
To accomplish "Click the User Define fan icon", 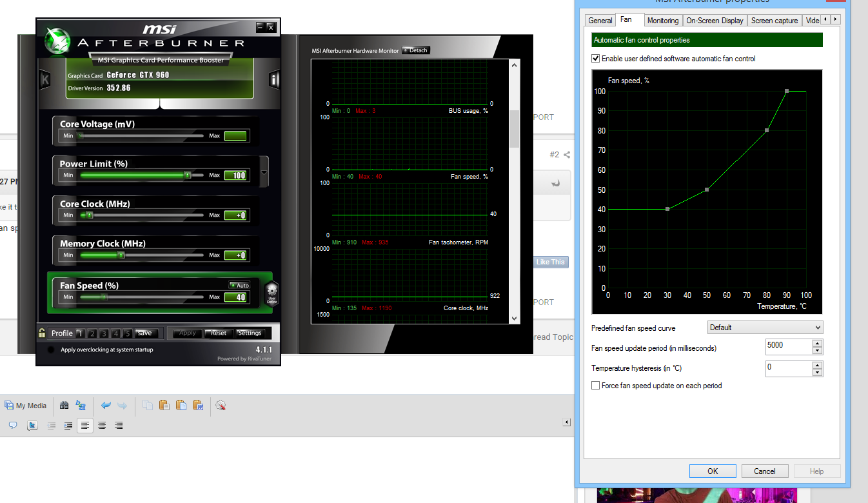I will (271, 293).
